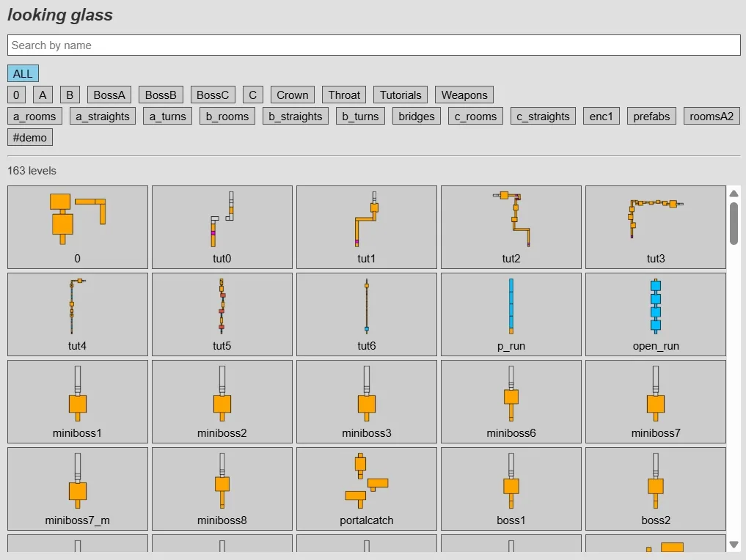The width and height of the screenshot is (746, 560).
Task: Focus the Search by name field
Action: pyautogui.click(x=374, y=45)
